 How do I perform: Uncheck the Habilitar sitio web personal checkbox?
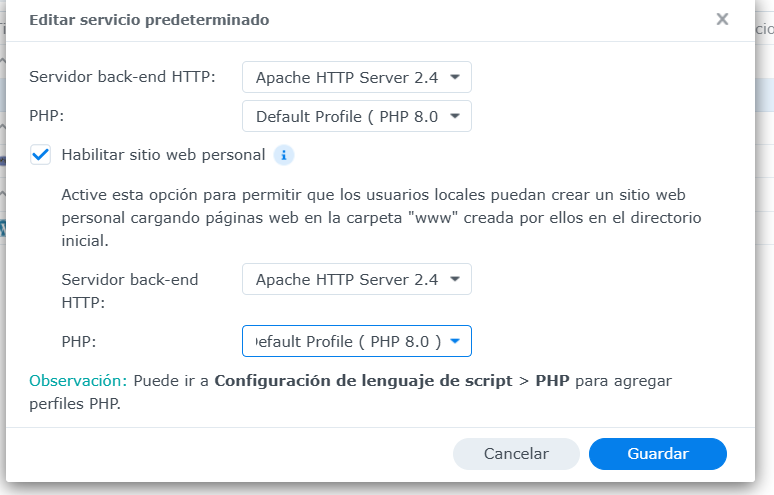tap(40, 155)
